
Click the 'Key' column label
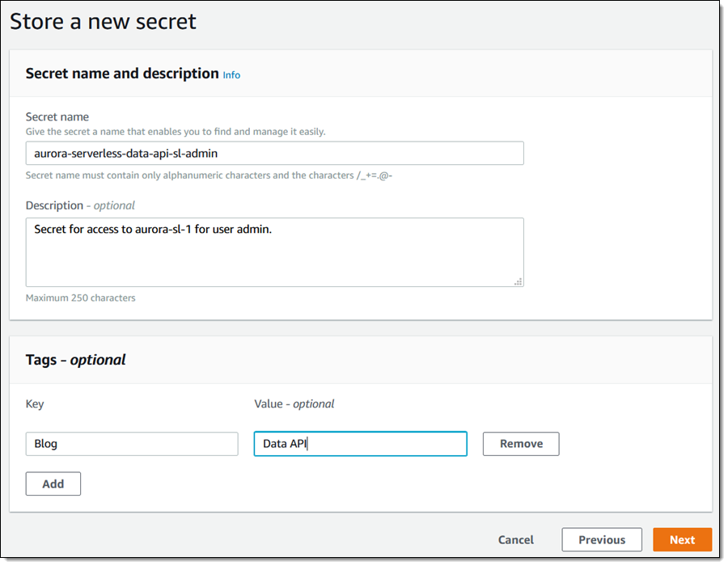click(x=35, y=403)
